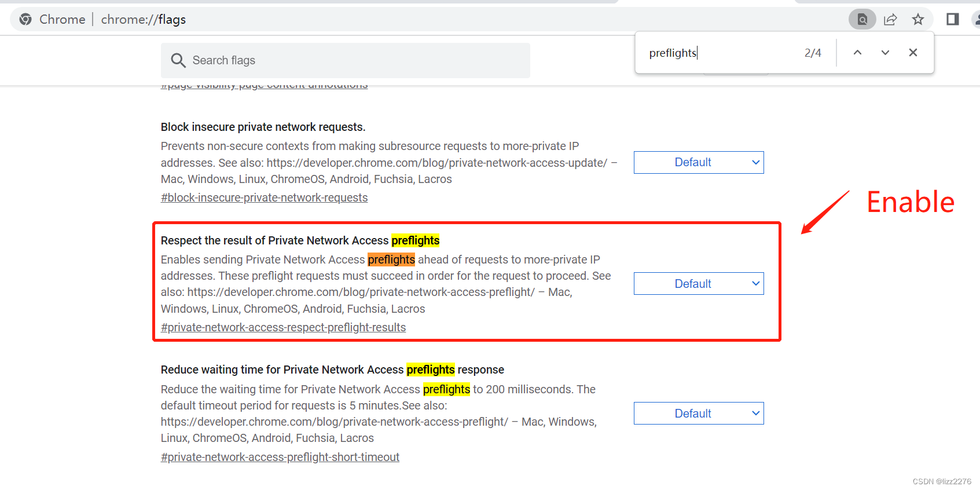The height and width of the screenshot is (490, 980).
Task: Open Default dropdown for Block insecure private network requests
Action: (x=699, y=162)
